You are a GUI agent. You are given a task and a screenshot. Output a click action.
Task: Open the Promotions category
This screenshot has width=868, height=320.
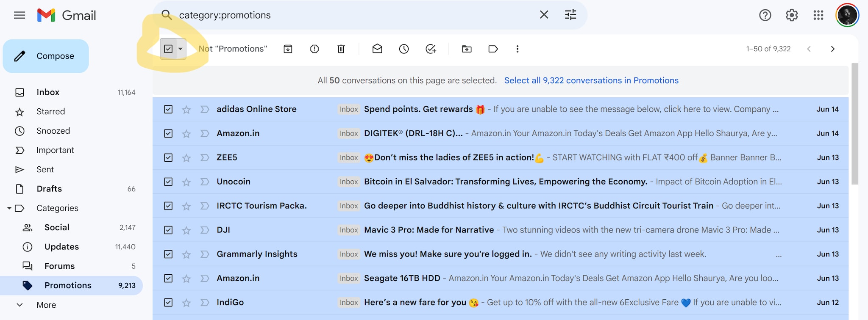(x=71, y=286)
